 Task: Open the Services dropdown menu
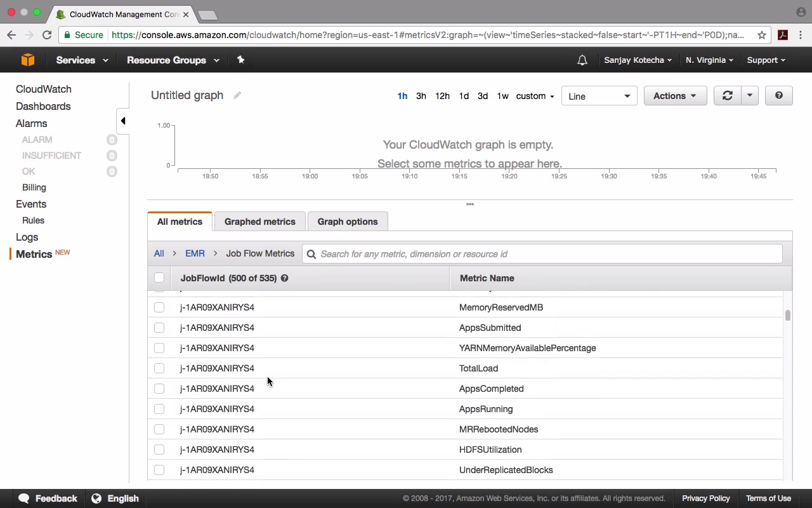point(82,60)
